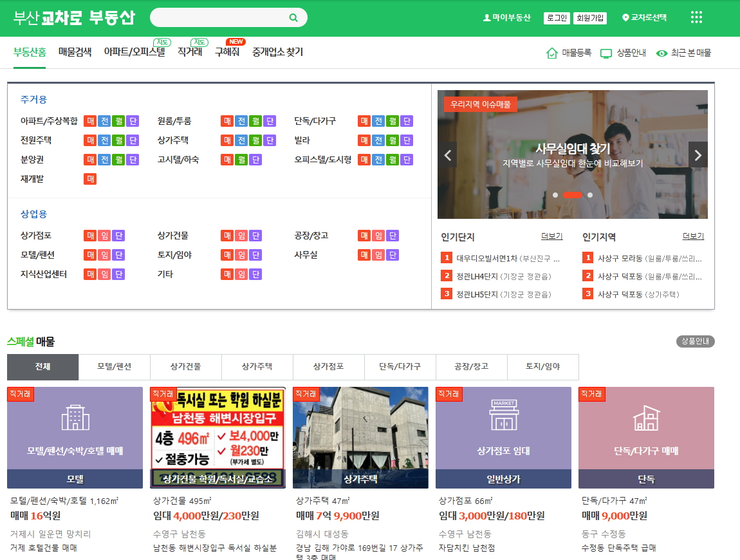The height and width of the screenshot is (560, 740).
Task: Click 매 badge for 모텔/펜션
Action: [90, 255]
